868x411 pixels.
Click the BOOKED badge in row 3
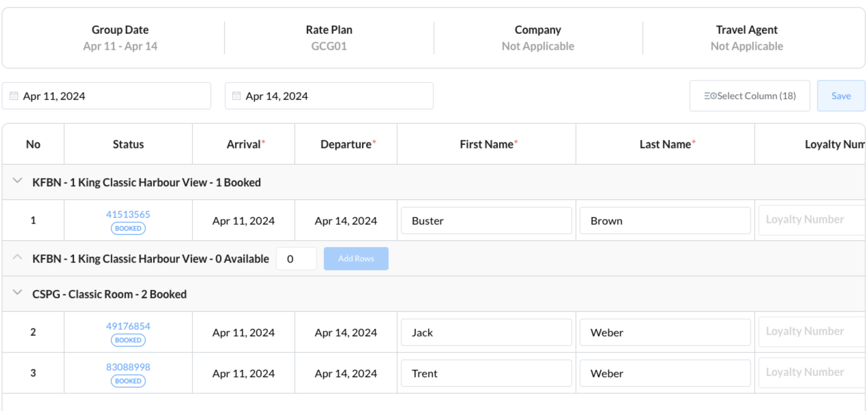(128, 381)
